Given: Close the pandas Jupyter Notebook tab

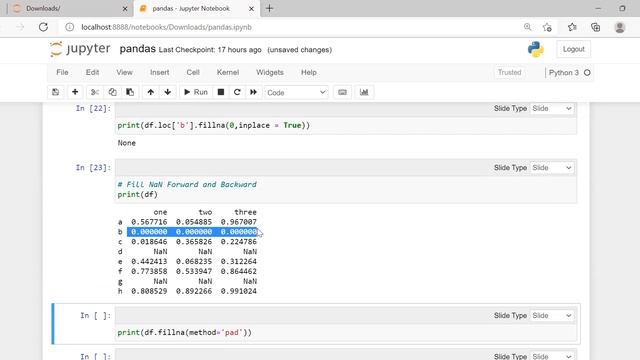Looking at the screenshot, I should click(x=251, y=9).
